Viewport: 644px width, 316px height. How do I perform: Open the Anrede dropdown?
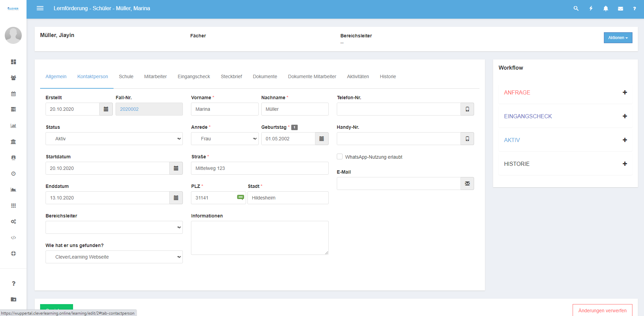[224, 139]
